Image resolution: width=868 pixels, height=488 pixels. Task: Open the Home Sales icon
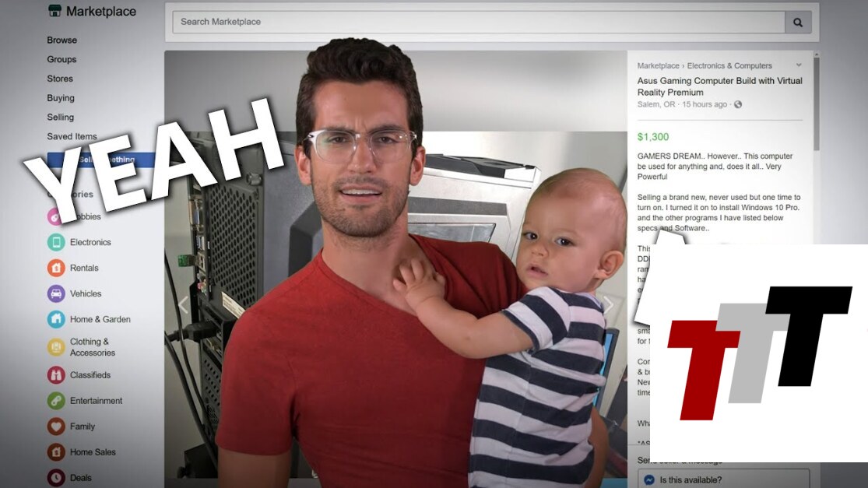[56, 452]
